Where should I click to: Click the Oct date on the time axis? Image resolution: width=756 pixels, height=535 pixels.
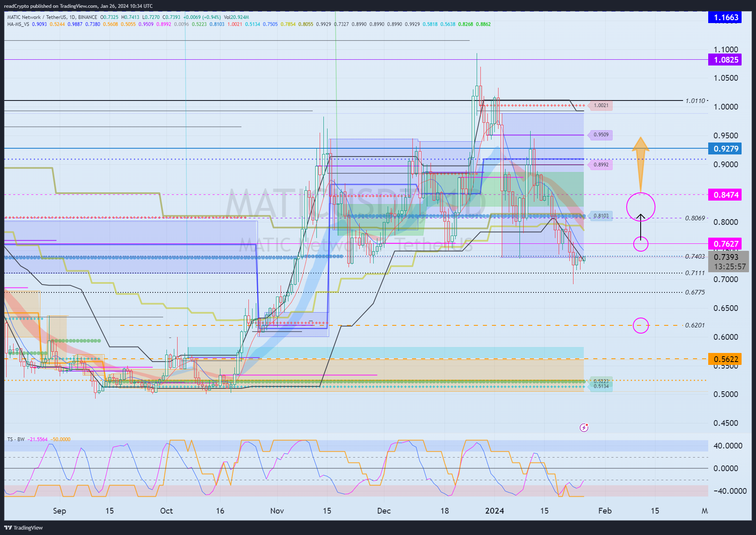[166, 511]
